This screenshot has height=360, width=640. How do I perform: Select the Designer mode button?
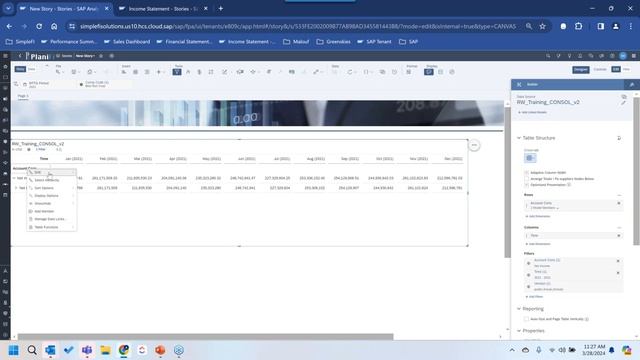point(580,69)
